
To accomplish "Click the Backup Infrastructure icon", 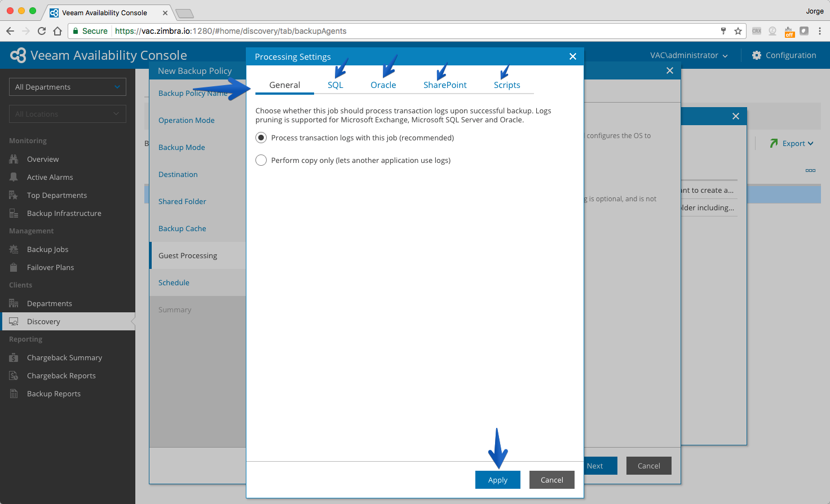I will (x=14, y=213).
